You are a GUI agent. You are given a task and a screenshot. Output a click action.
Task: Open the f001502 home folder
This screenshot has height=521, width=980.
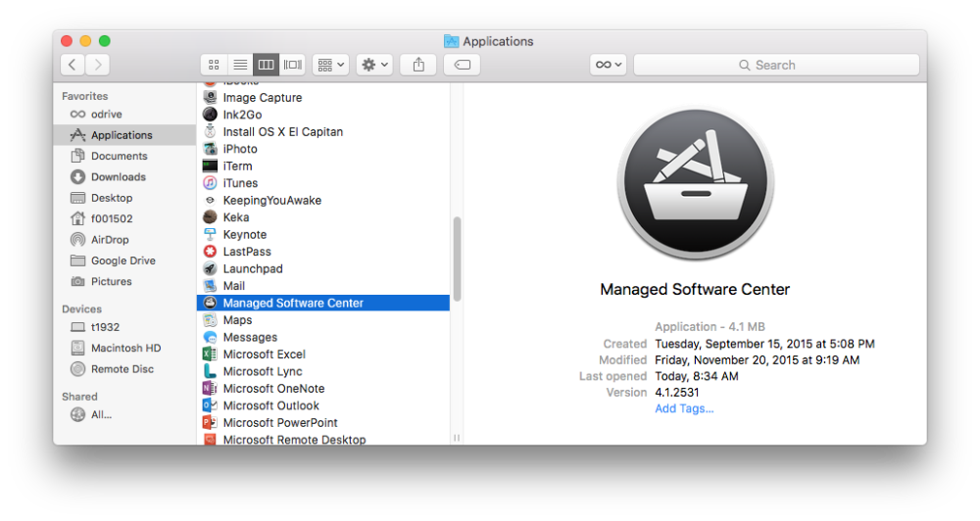124,218
